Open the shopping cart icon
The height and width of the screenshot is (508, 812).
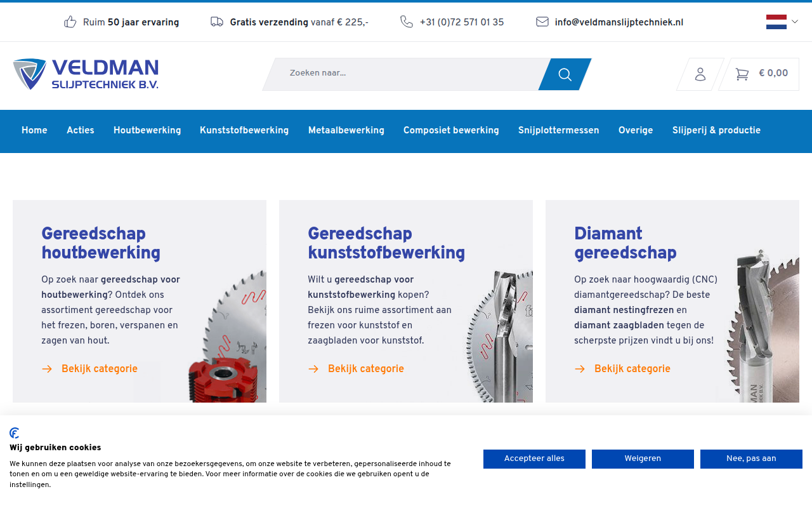click(742, 74)
